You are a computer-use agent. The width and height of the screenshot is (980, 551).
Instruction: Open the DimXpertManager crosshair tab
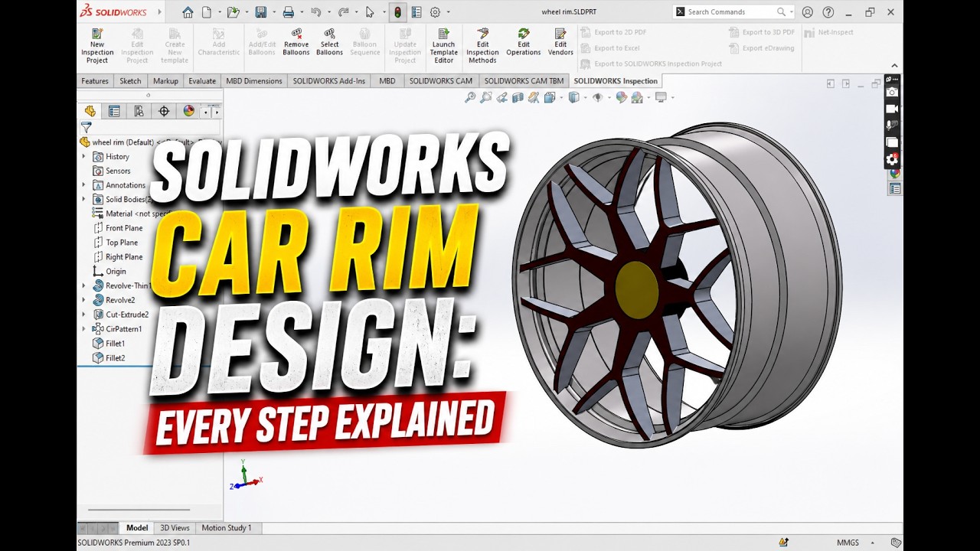pyautogui.click(x=164, y=111)
